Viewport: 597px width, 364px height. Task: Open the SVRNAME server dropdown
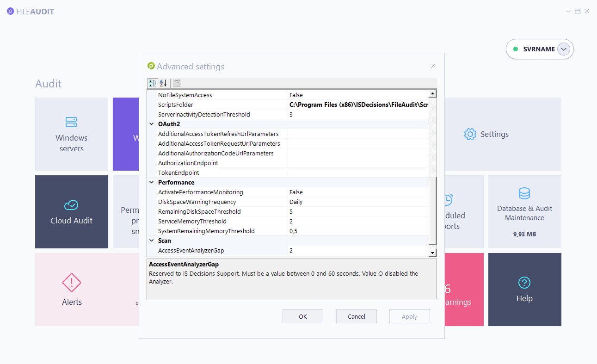tap(563, 49)
